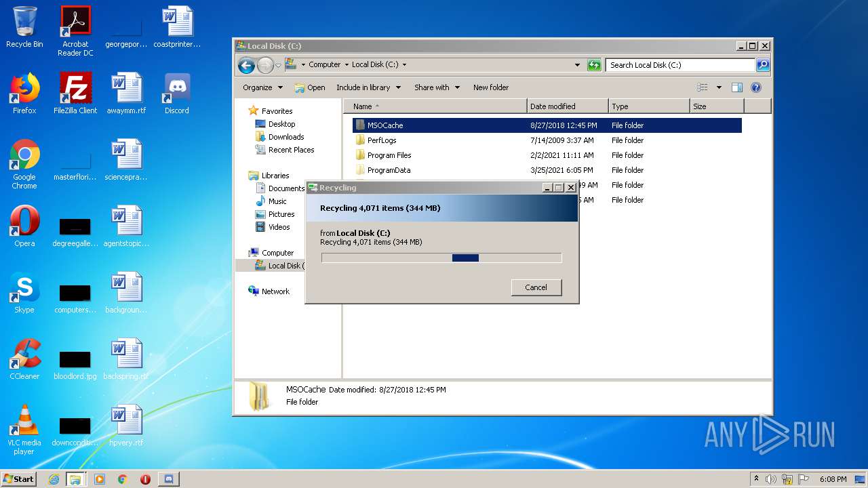Click the Start button
868x488 pixels.
(19, 479)
